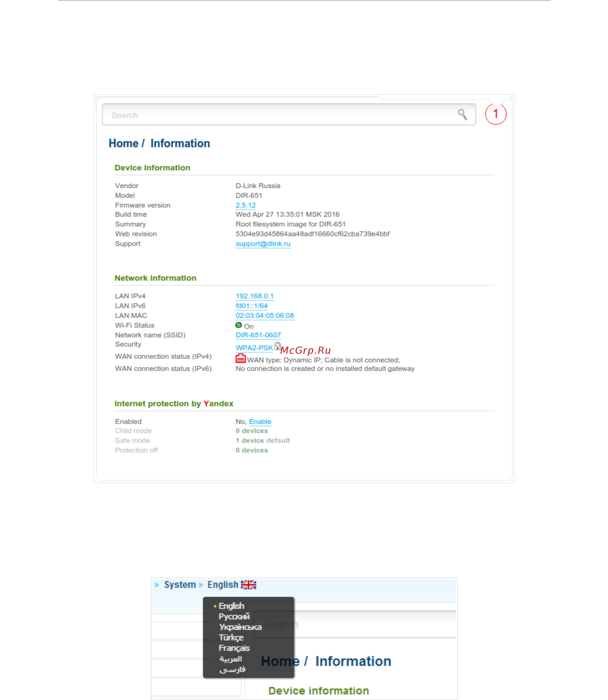Click the WPA2-PSK security link
Image resolution: width=608 pixels, height=700 pixels.
[254, 348]
